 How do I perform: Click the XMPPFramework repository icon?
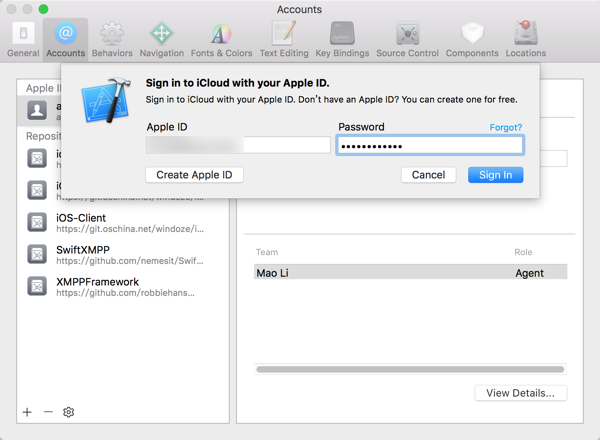point(37,287)
